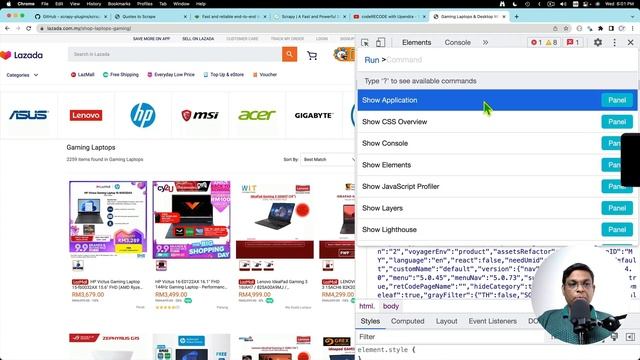640x360 pixels.
Task: Toggle the computed styles sidebar icon
Action: pyautogui.click(x=630, y=337)
